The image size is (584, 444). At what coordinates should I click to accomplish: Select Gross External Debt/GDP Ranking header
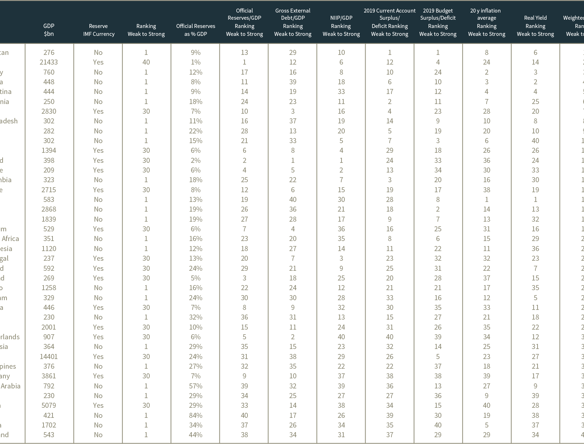coord(293,22)
